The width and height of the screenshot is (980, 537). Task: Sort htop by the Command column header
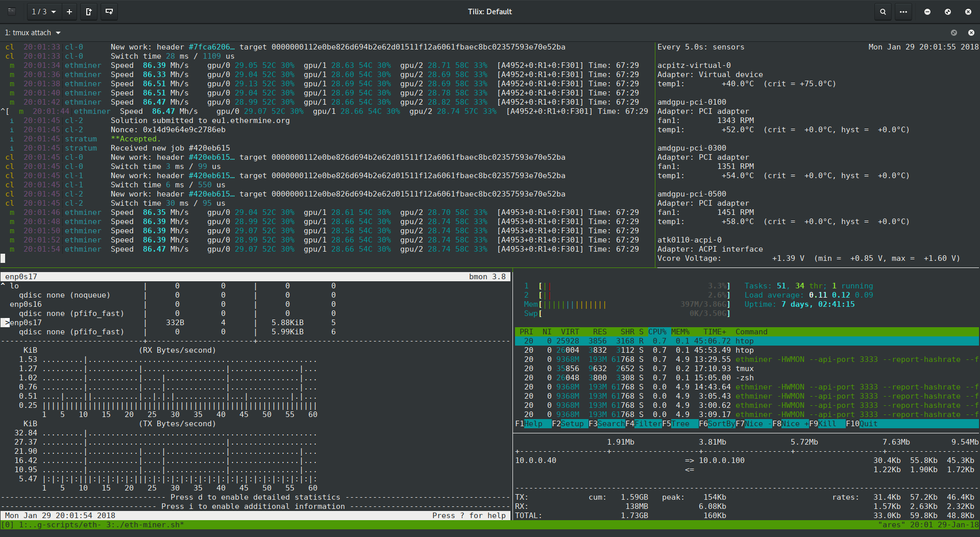coord(751,332)
